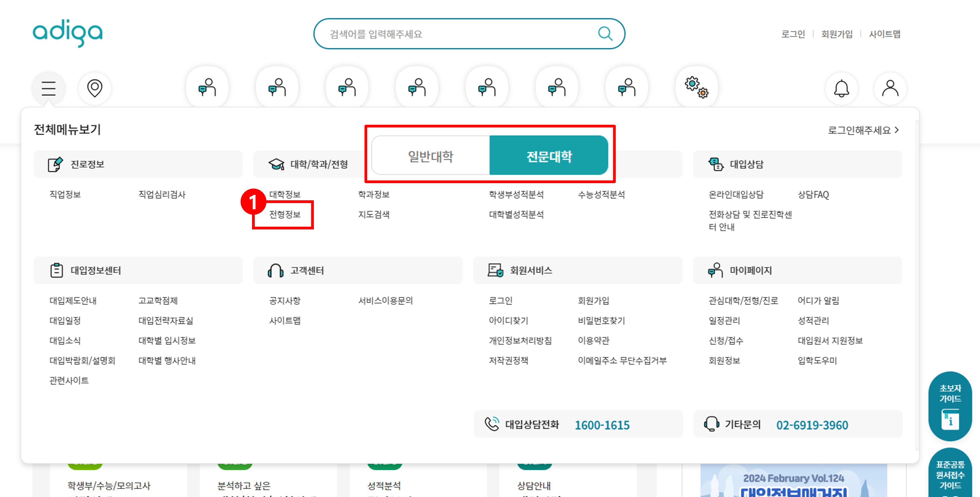Open the 대학정보 menu item
This screenshot has width=980, height=497.
(x=285, y=195)
